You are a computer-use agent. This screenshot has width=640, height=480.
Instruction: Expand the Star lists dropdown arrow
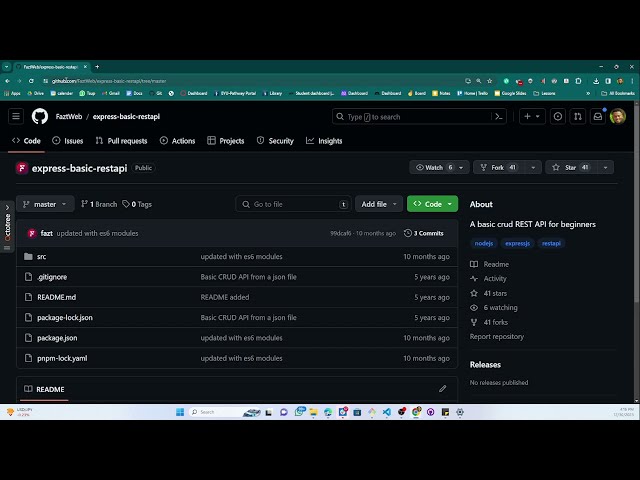coord(605,167)
